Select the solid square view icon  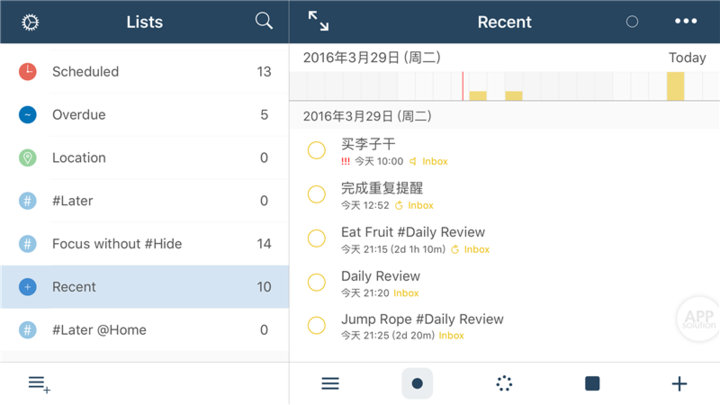point(592,384)
